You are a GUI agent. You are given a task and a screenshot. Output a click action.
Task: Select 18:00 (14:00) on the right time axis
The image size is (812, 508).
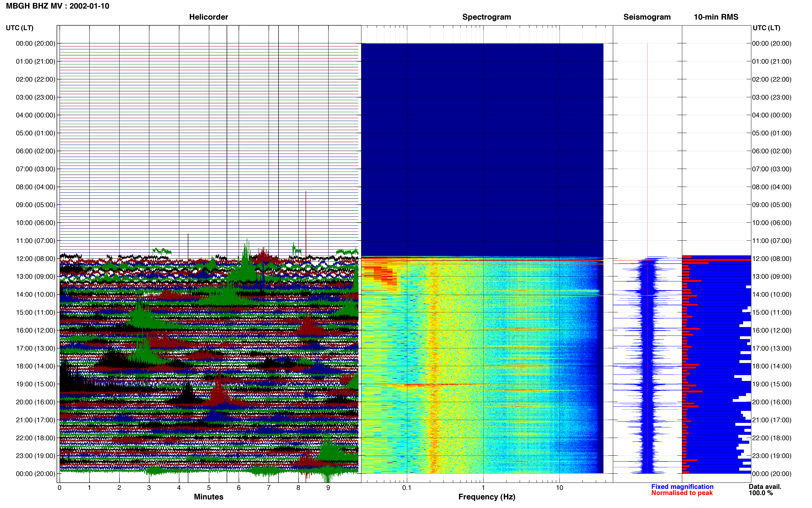[772, 366]
